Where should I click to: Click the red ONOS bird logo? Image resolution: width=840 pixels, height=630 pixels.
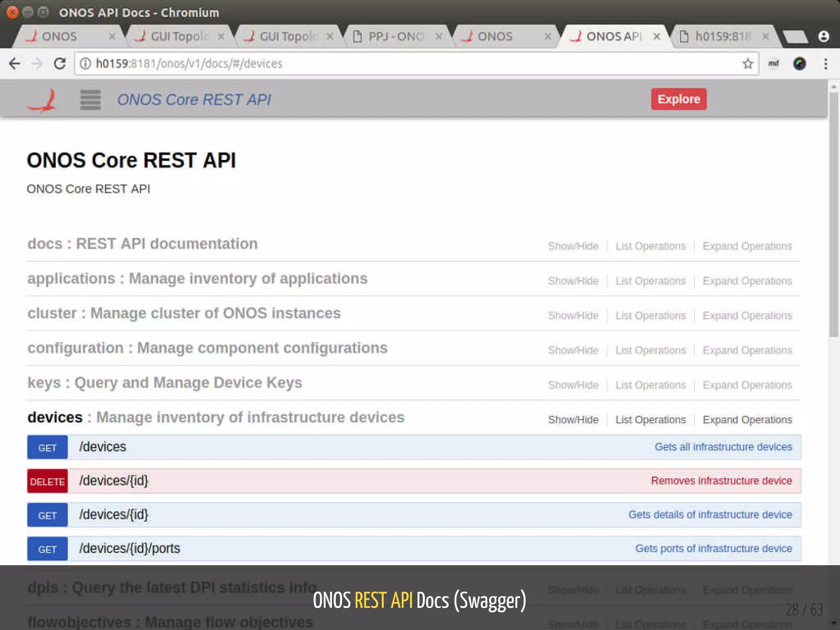coord(42,100)
